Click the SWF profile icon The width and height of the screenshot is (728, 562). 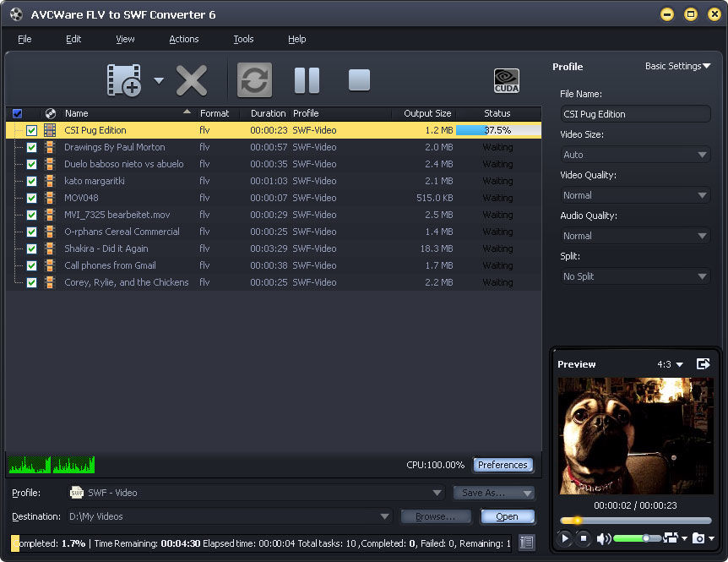77,493
